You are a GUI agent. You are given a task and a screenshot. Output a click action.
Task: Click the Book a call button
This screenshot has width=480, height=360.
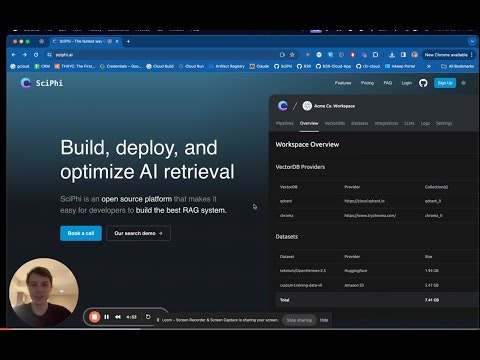81,233
